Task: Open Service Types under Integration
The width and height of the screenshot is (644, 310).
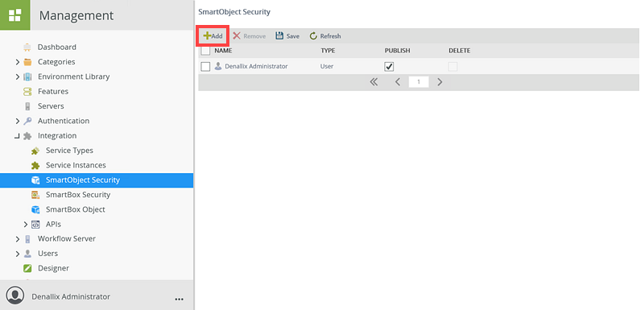Action: click(69, 151)
